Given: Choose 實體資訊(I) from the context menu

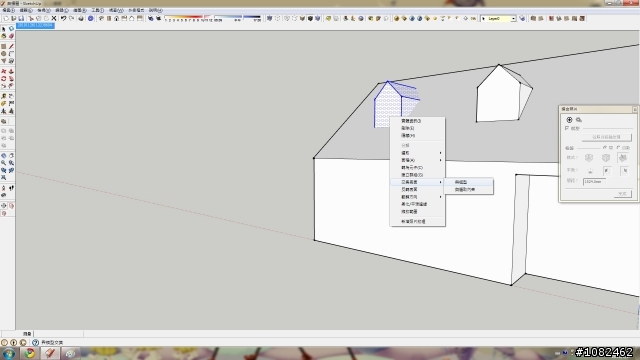Looking at the screenshot, I should point(418,121).
